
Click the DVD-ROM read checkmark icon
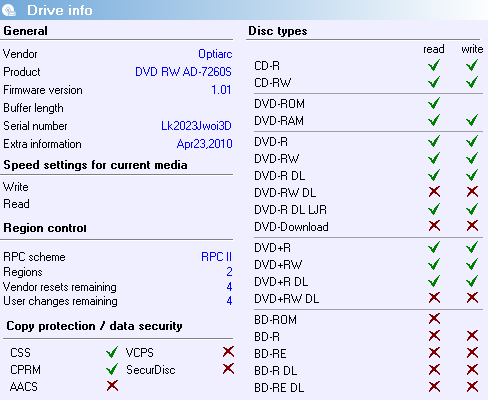click(434, 103)
